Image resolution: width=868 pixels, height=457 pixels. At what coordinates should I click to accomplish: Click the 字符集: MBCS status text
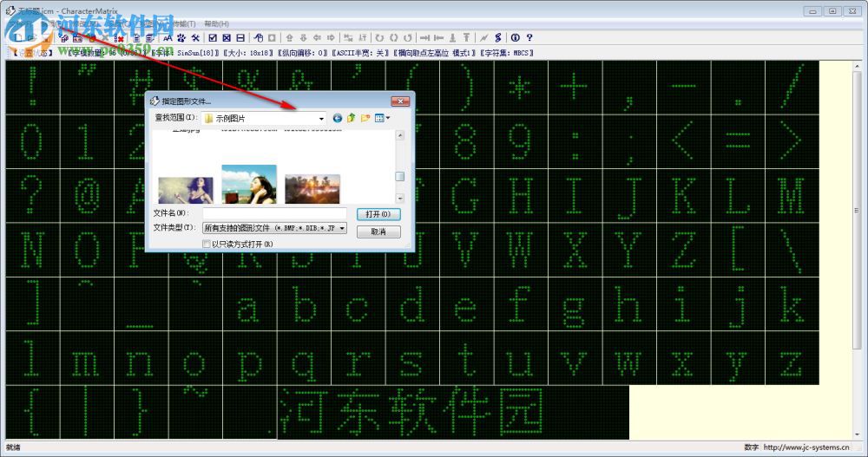pos(507,53)
